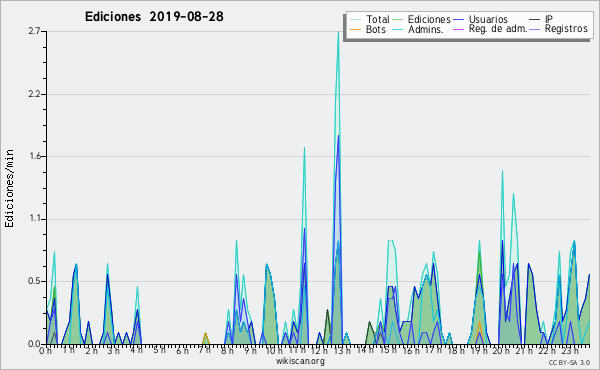
Task: Click the "12 h" x-axis label
Action: [x=319, y=351]
